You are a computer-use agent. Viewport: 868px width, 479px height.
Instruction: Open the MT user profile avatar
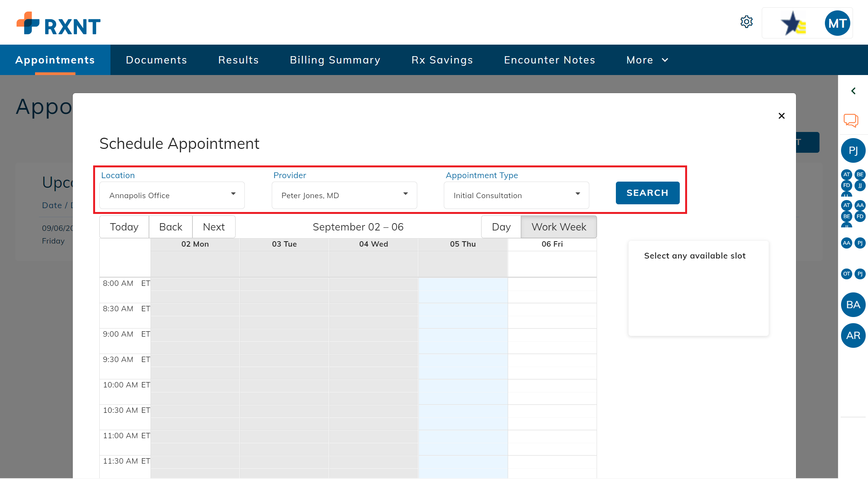click(837, 23)
